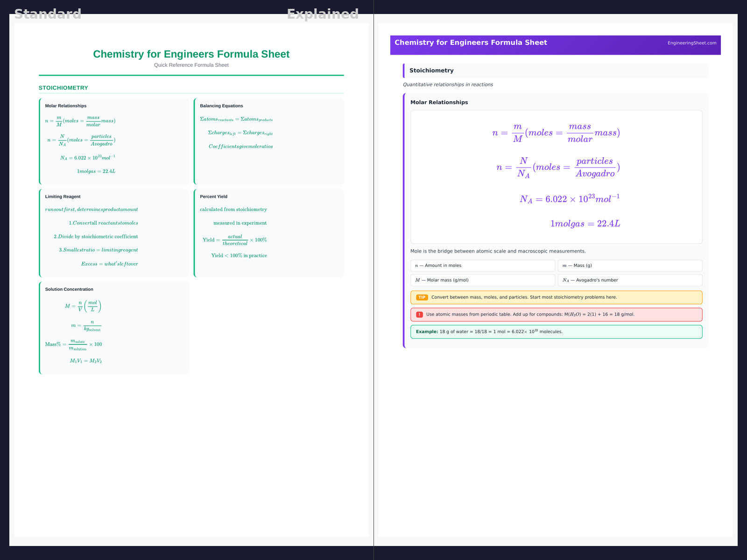
Task: Click the M1V1 = M2V2 dilution formula
Action: click(x=86, y=361)
